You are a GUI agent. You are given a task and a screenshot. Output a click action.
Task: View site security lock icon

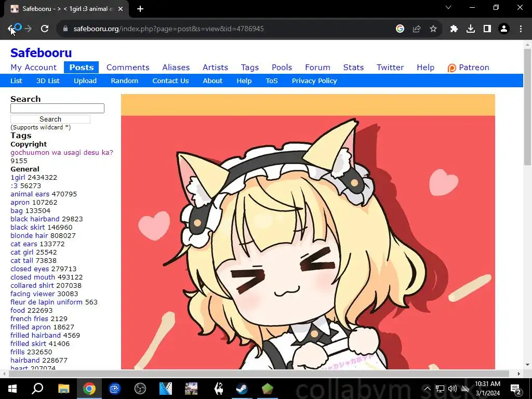click(x=65, y=29)
